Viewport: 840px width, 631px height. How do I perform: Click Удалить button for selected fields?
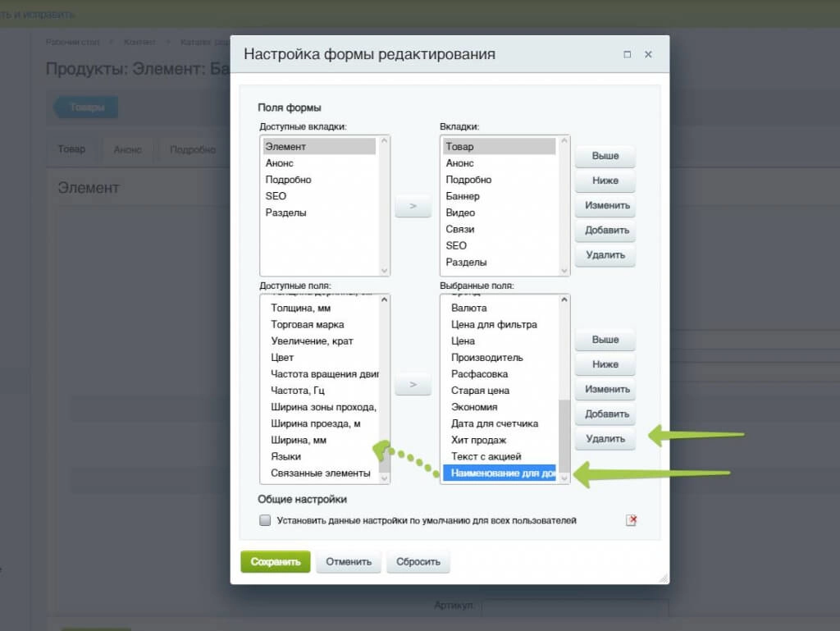pyautogui.click(x=605, y=439)
